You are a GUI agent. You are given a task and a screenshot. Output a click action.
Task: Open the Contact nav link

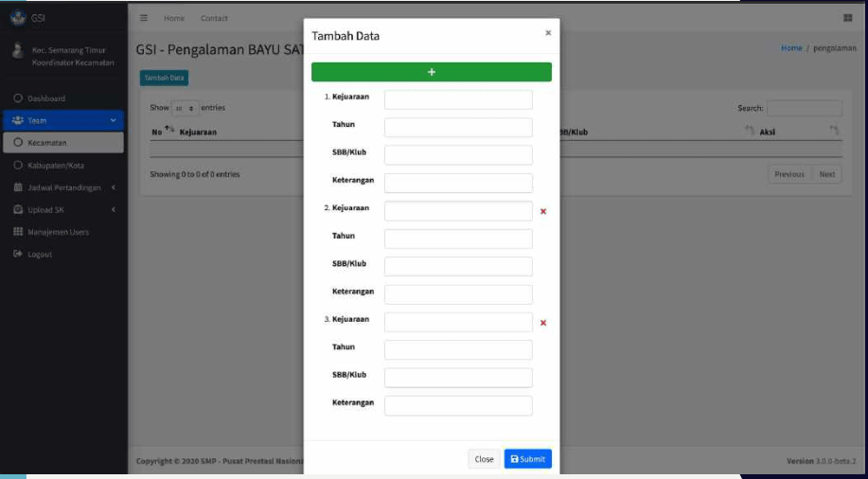[x=214, y=18]
